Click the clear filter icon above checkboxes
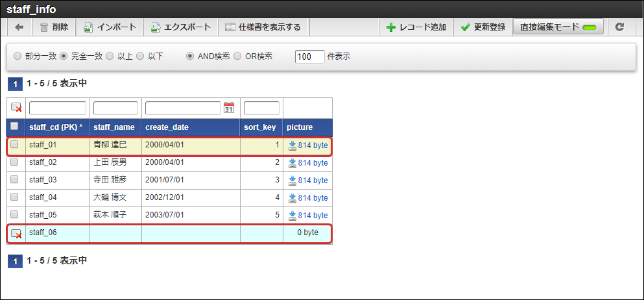The height and width of the screenshot is (300, 644). (16, 108)
